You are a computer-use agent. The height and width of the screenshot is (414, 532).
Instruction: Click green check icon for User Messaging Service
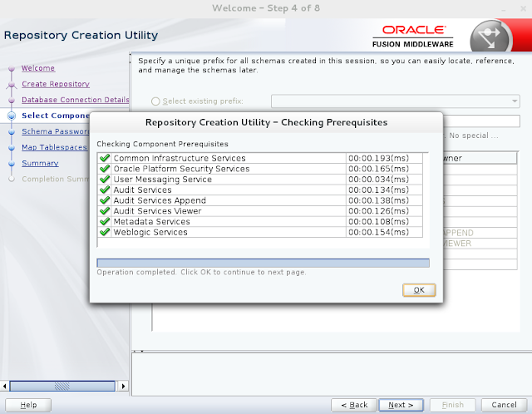(105, 179)
